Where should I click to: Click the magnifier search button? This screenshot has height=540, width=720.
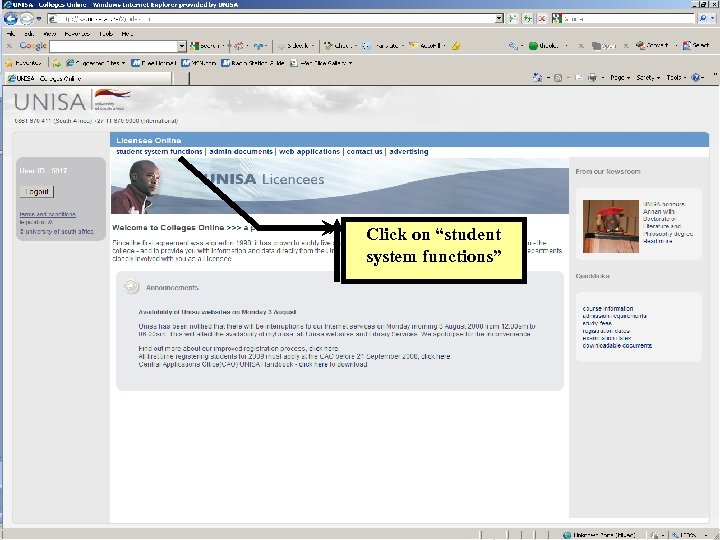coord(703,19)
